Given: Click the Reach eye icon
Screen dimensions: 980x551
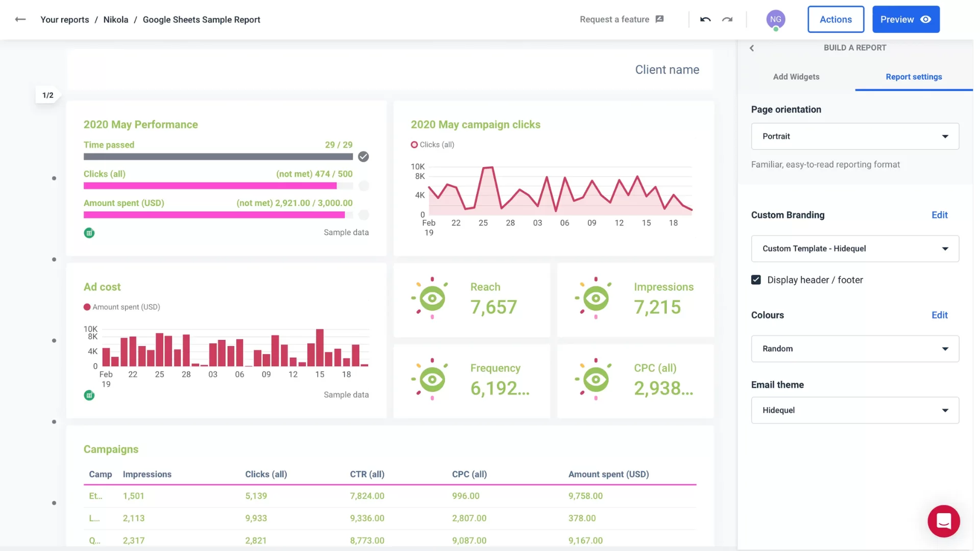Looking at the screenshot, I should pyautogui.click(x=431, y=297).
